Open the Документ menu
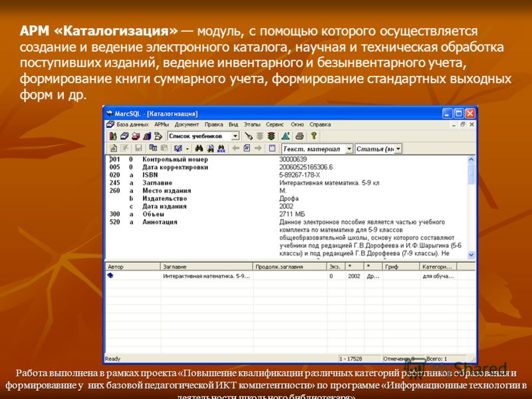The width and height of the screenshot is (532, 399). [x=187, y=124]
